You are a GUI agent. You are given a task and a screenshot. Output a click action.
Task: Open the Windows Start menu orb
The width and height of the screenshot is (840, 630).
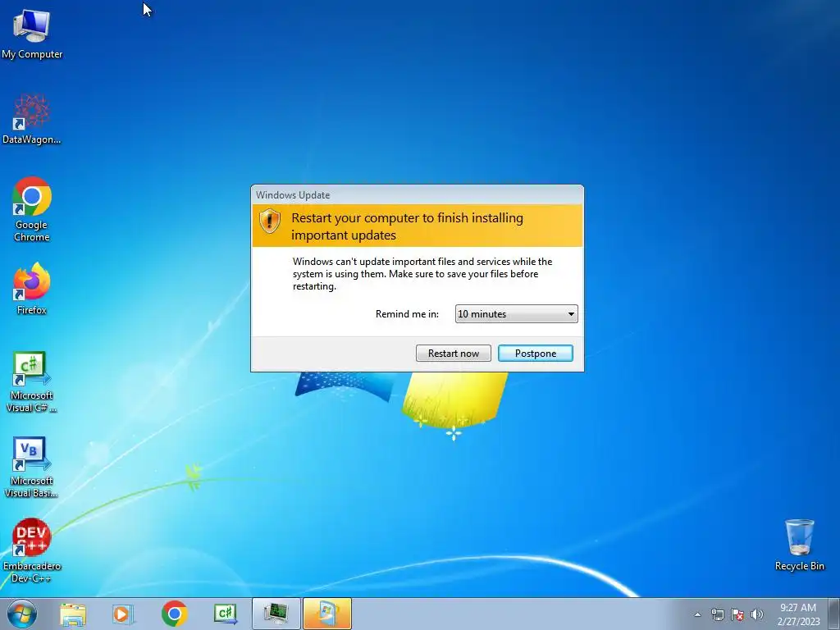pos(22,614)
